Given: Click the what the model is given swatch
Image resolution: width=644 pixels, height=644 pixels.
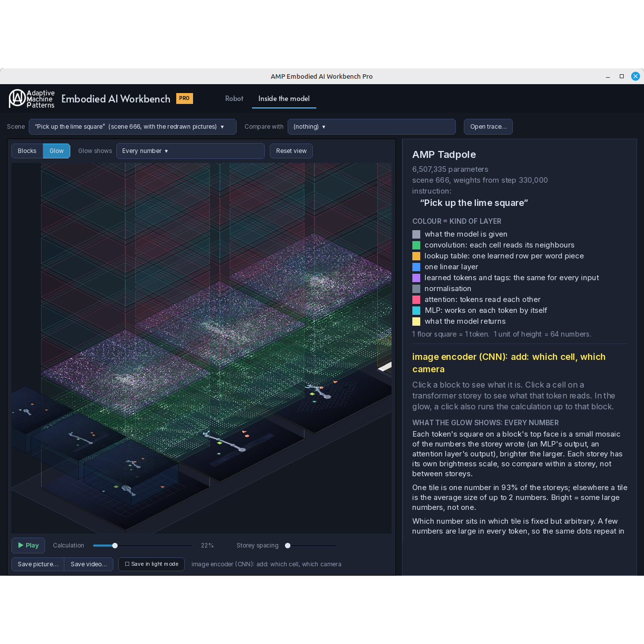Looking at the screenshot, I should [x=416, y=234].
